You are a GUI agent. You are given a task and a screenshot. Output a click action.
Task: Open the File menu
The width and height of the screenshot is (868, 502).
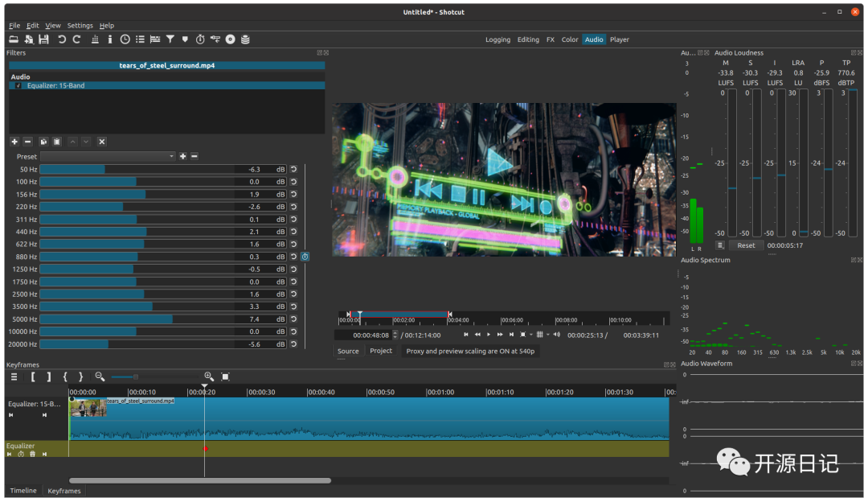point(14,26)
